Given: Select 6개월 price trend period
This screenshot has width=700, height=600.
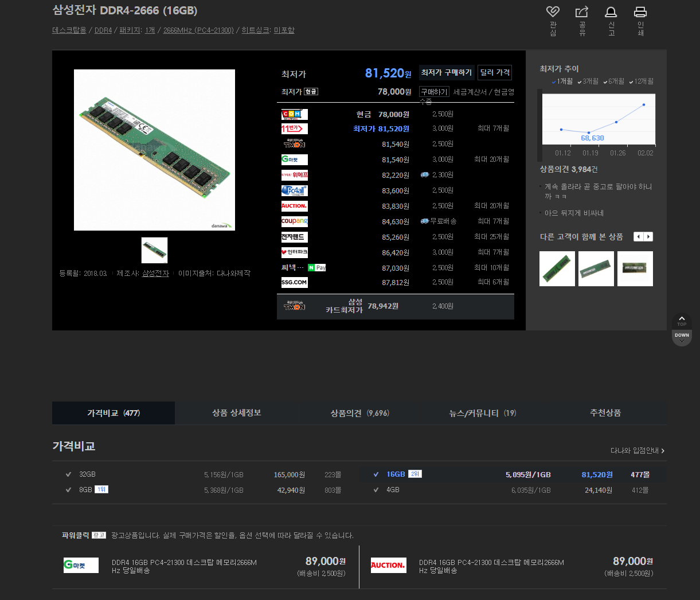Looking at the screenshot, I should click(614, 81).
